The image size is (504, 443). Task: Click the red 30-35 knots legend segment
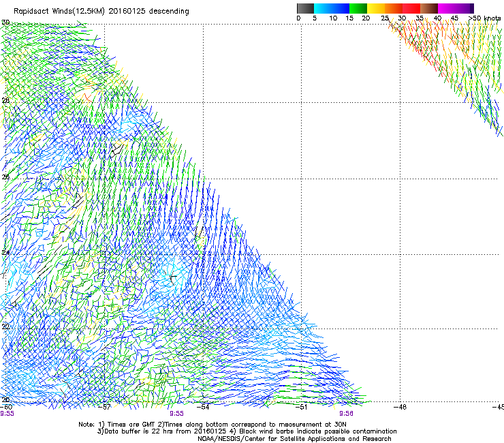point(411,8)
